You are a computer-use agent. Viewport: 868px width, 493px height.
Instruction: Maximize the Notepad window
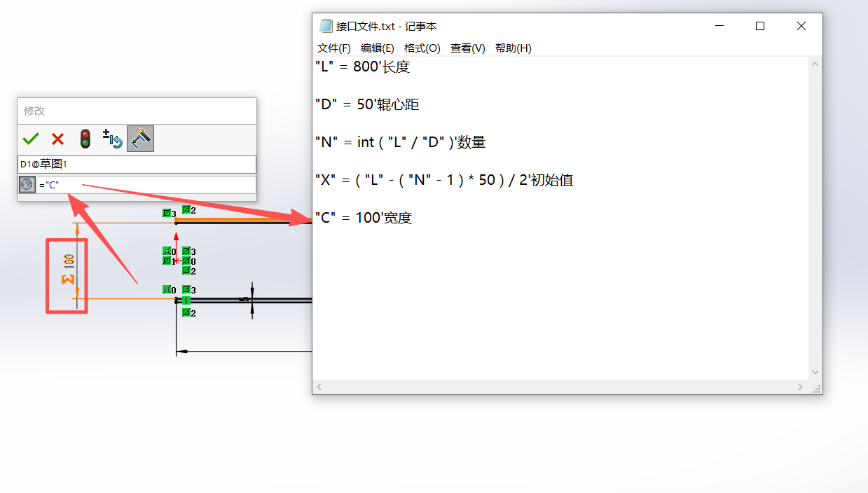[760, 26]
